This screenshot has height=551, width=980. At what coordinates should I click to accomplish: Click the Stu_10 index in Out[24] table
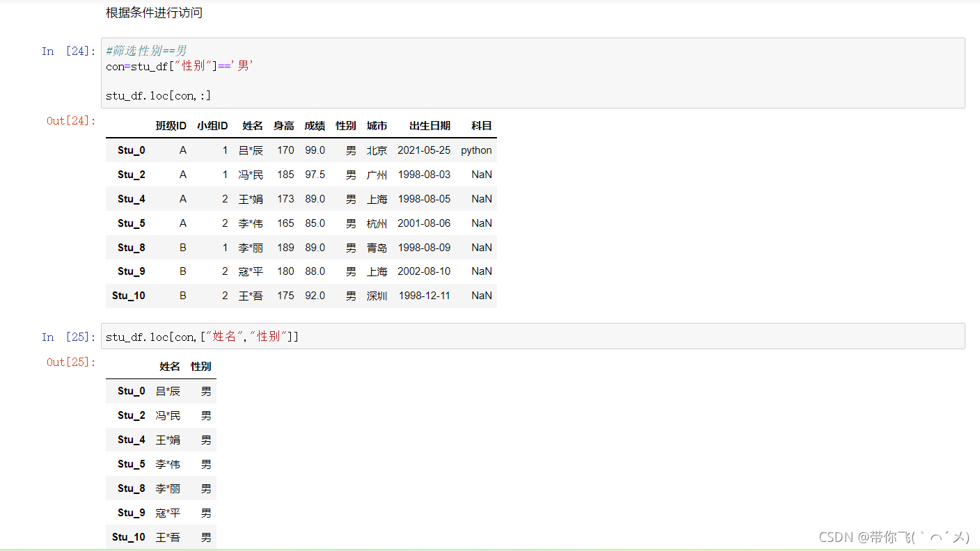[x=129, y=296]
